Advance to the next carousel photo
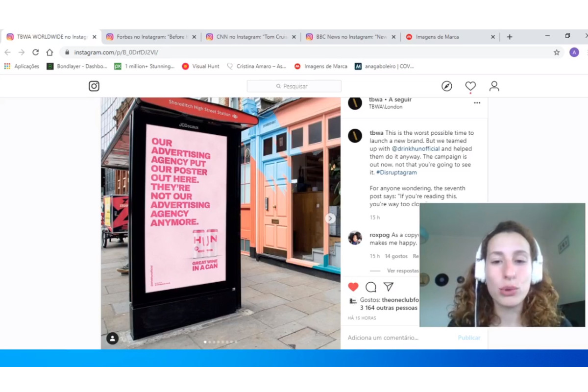The image size is (588, 392). [x=331, y=219]
